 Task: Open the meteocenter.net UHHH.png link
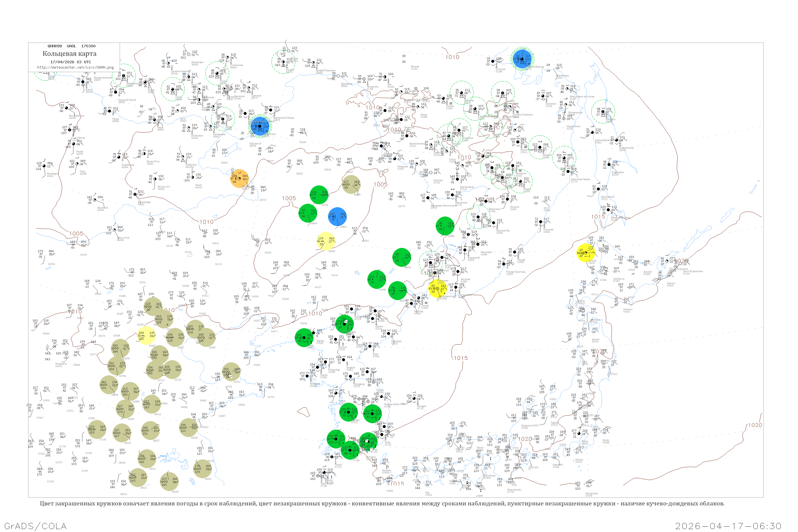click(x=75, y=67)
